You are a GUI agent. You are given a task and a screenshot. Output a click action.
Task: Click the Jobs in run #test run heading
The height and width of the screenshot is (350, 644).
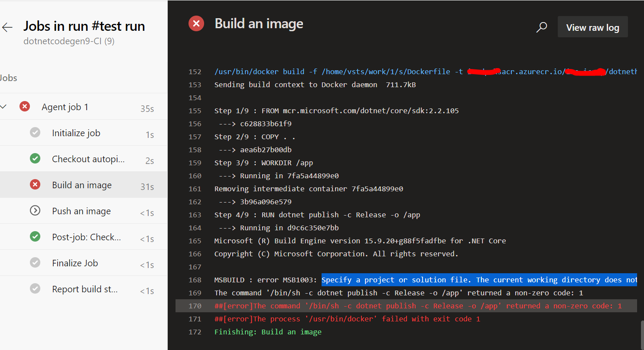click(84, 26)
